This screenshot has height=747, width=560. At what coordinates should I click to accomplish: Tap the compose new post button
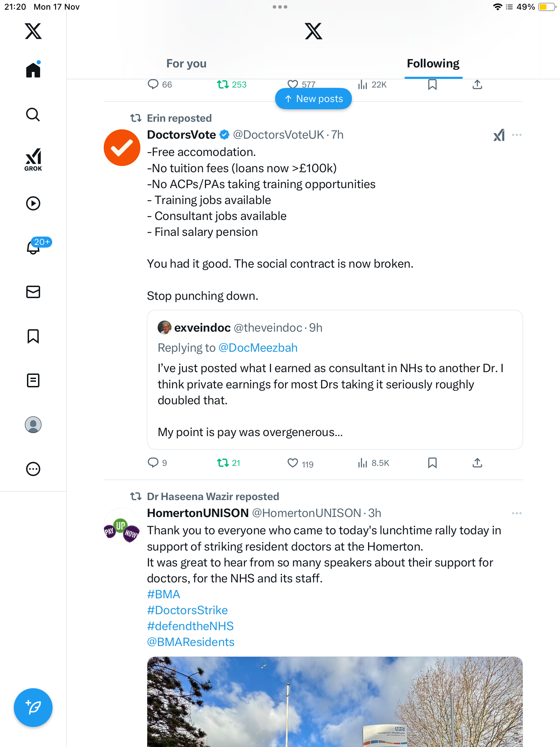point(33,708)
